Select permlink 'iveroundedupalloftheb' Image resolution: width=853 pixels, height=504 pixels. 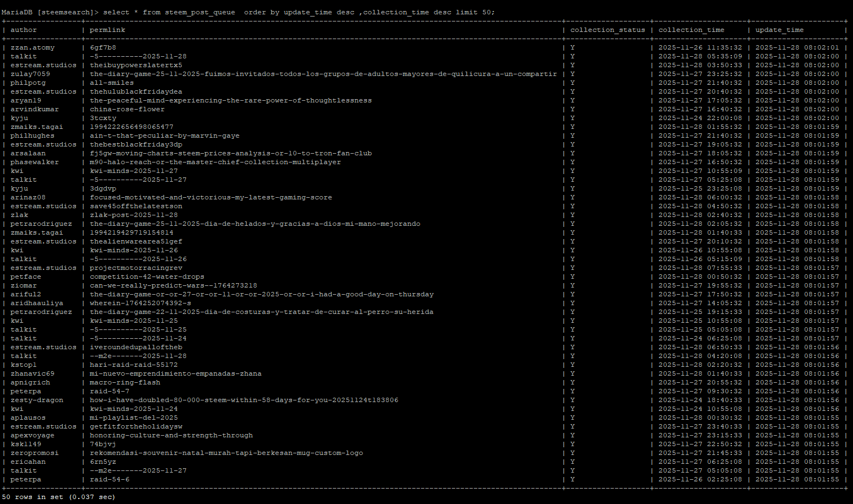pyautogui.click(x=136, y=347)
